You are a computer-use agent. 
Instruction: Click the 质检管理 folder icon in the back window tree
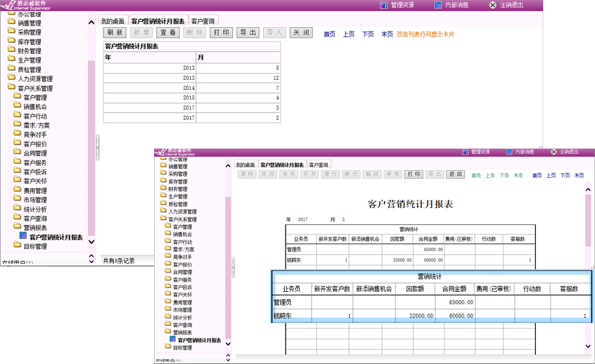pos(12,68)
